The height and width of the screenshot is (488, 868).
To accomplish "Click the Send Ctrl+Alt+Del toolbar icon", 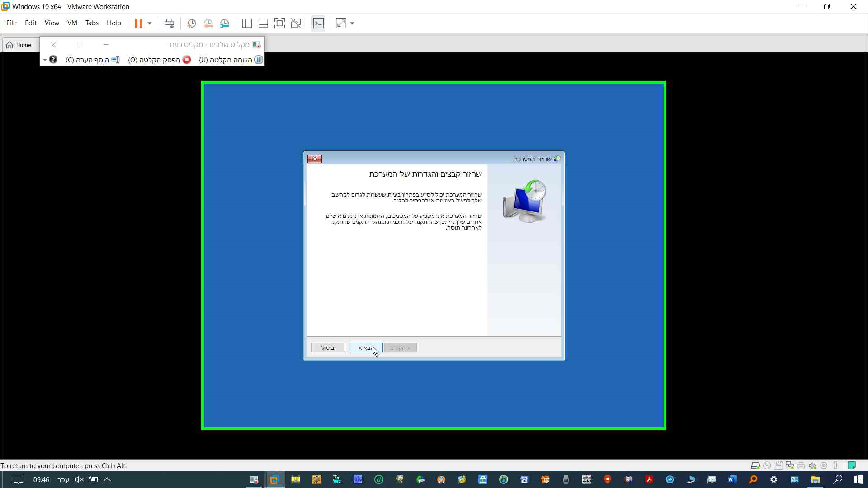I will [169, 23].
